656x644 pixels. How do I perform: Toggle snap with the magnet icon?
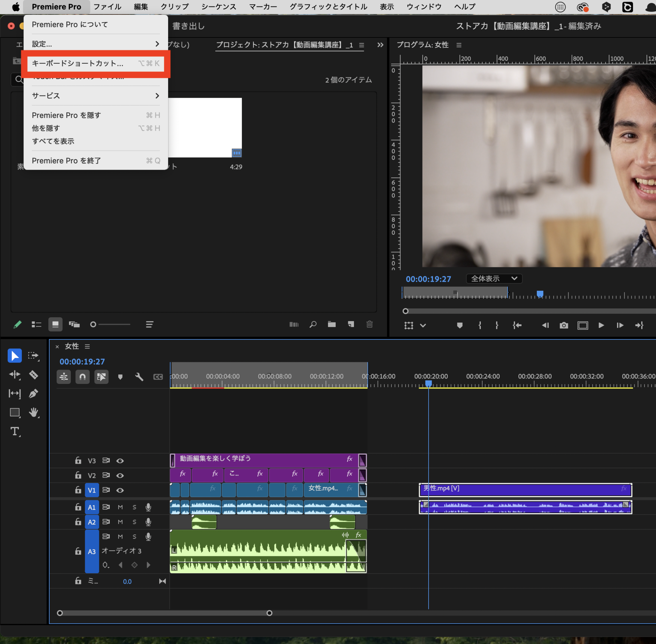pyautogui.click(x=82, y=377)
